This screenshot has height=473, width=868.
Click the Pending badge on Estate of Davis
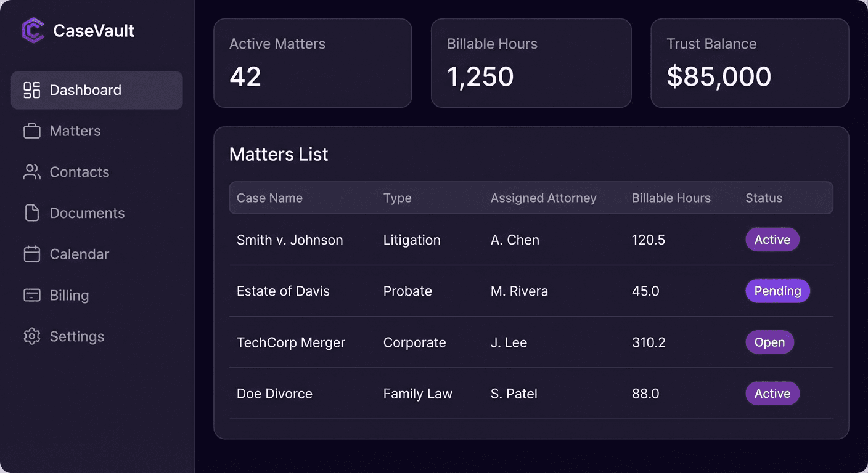777,291
